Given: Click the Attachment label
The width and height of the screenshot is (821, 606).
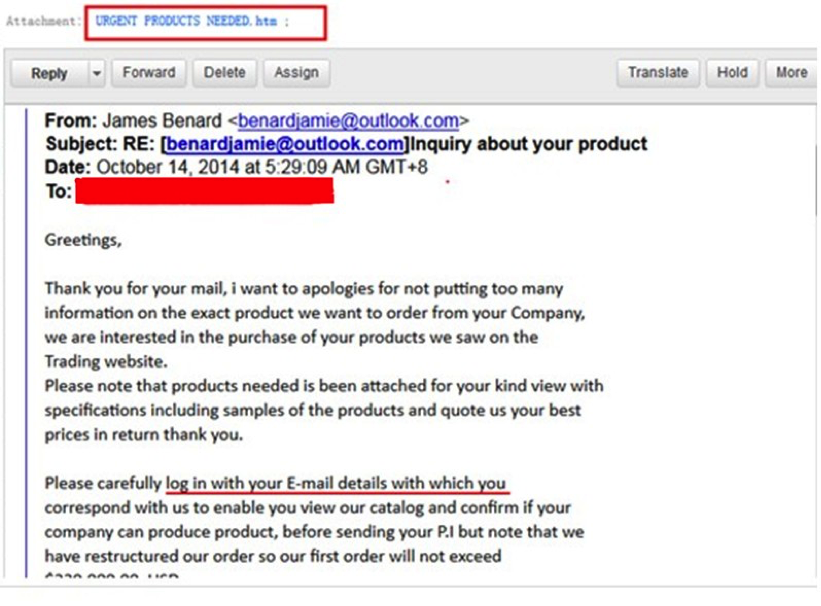Looking at the screenshot, I should (x=44, y=21).
